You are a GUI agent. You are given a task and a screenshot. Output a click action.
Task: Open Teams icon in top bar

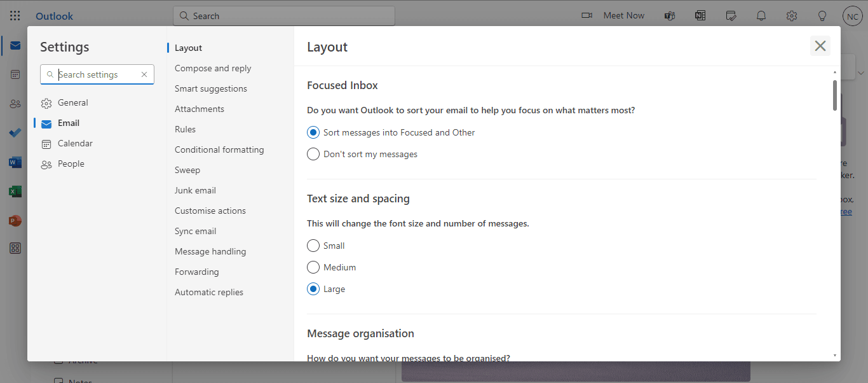pos(670,16)
